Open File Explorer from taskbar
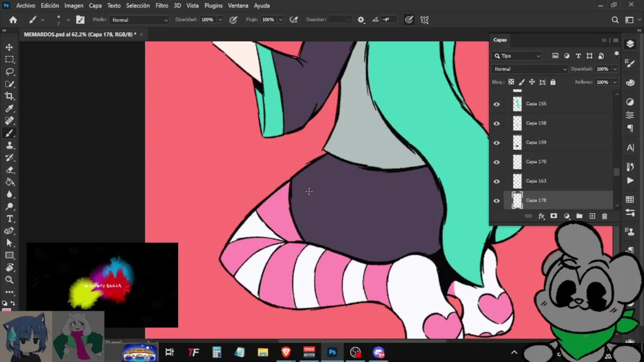Screen dimensions: 644x362 (x=263, y=352)
